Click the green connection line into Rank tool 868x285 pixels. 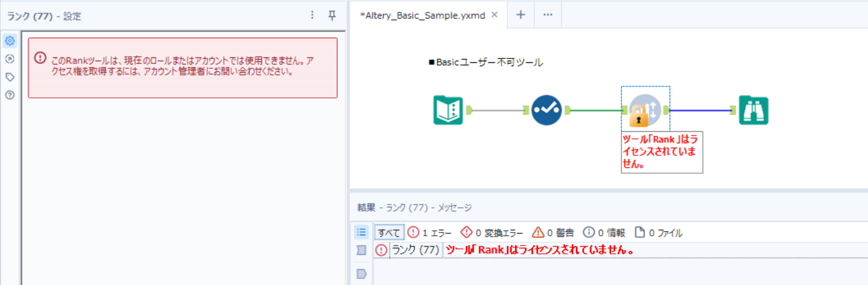[597, 110]
